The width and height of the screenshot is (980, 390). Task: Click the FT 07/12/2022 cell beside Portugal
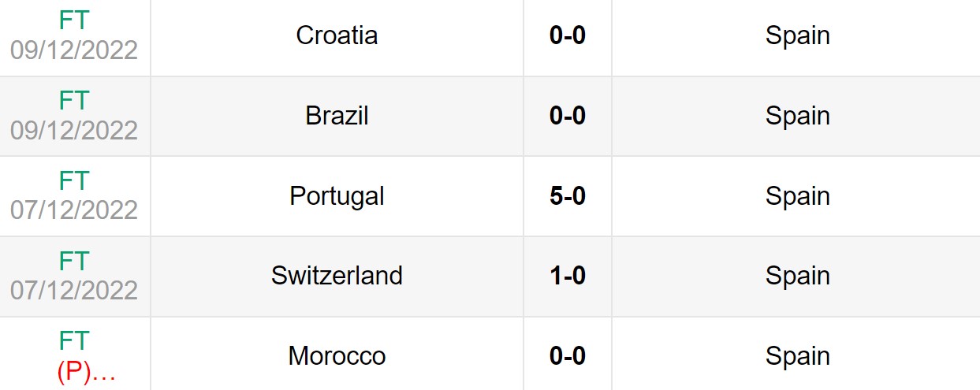(x=74, y=195)
